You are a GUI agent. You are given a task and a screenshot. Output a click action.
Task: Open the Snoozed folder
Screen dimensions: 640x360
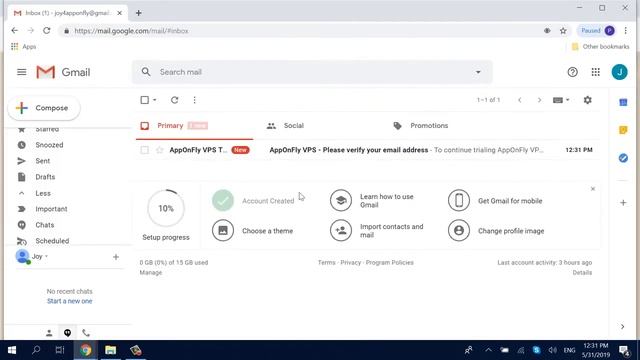click(49, 145)
